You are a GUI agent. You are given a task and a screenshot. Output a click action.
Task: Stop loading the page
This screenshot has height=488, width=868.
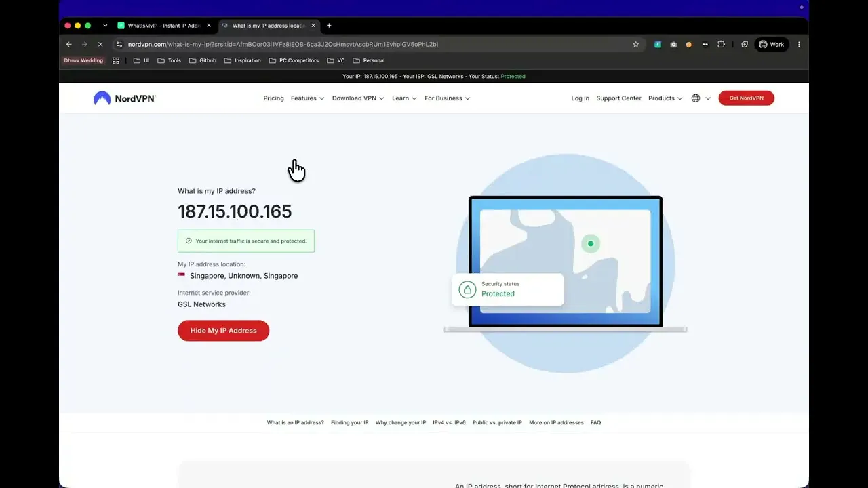coord(100,45)
